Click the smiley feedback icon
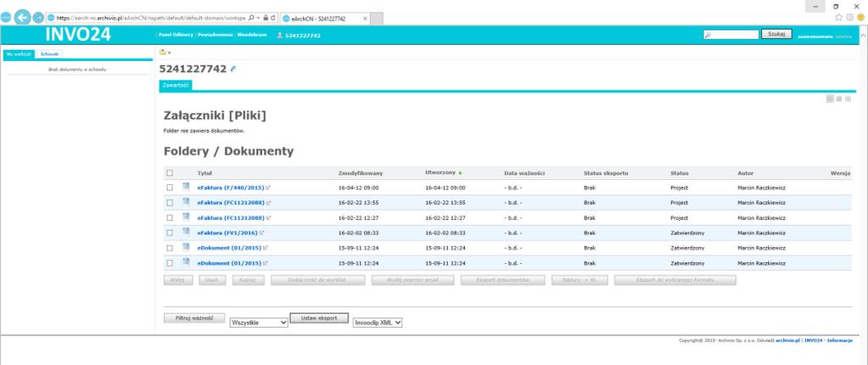 [x=861, y=17]
